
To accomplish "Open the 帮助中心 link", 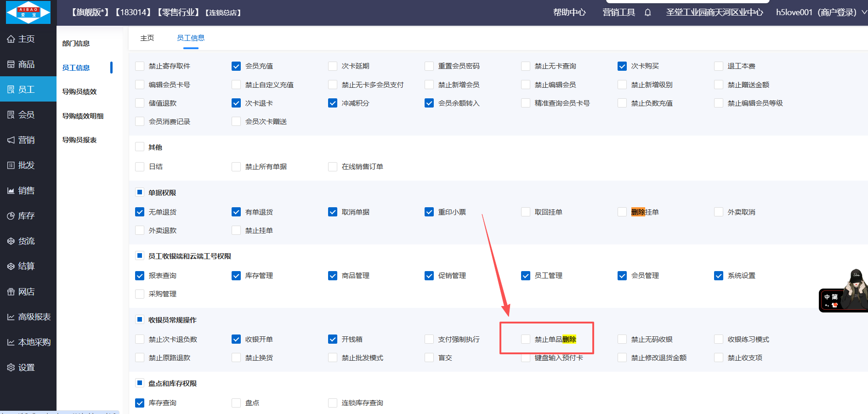I will pyautogui.click(x=569, y=12).
